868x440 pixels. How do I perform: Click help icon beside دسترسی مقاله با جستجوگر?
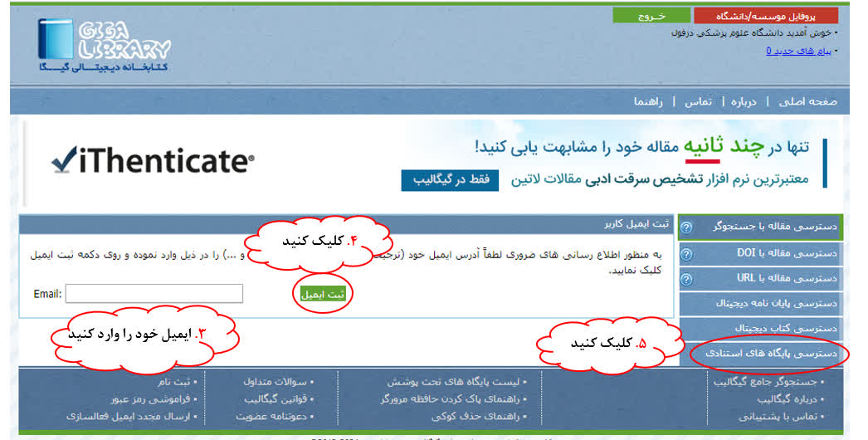(686, 227)
